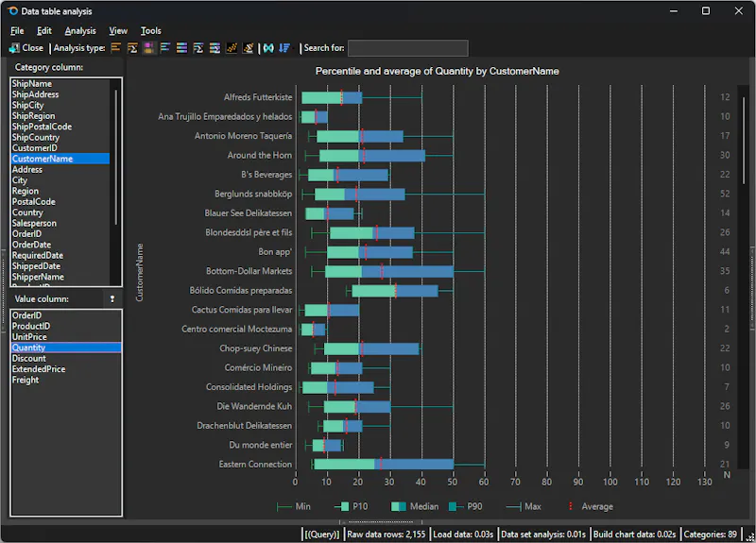
Task: Select Address in Category column list
Action: (60, 169)
